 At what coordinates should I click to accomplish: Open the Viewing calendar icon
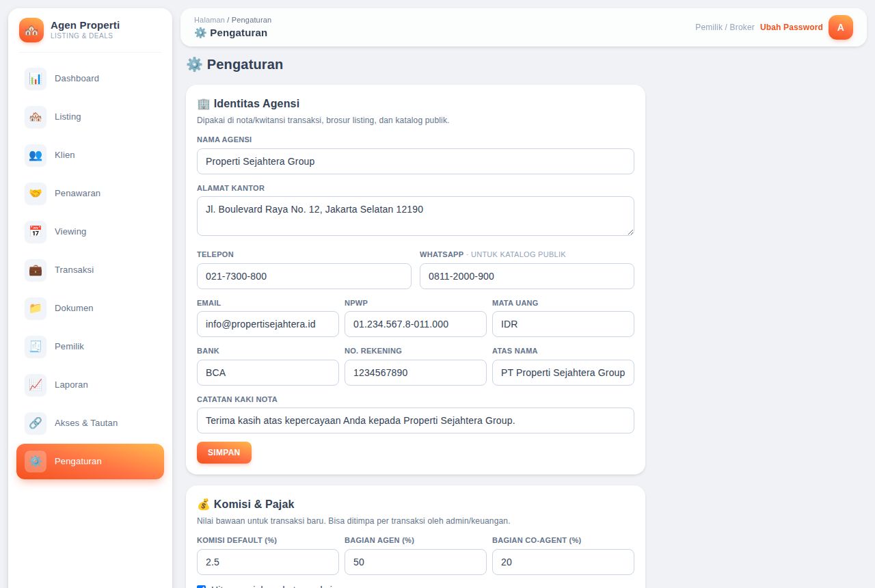point(36,232)
